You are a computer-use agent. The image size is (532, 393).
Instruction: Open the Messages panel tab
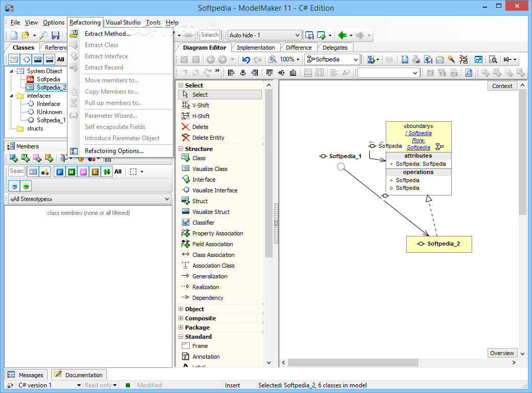click(26, 375)
